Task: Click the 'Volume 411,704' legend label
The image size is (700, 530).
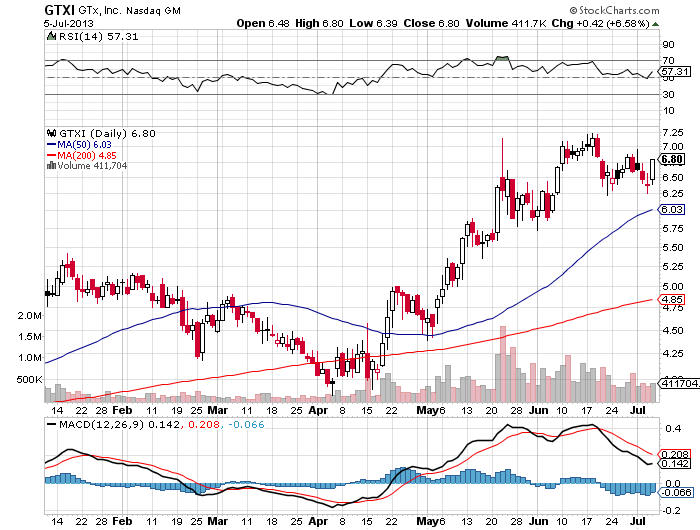Action: click(x=92, y=166)
